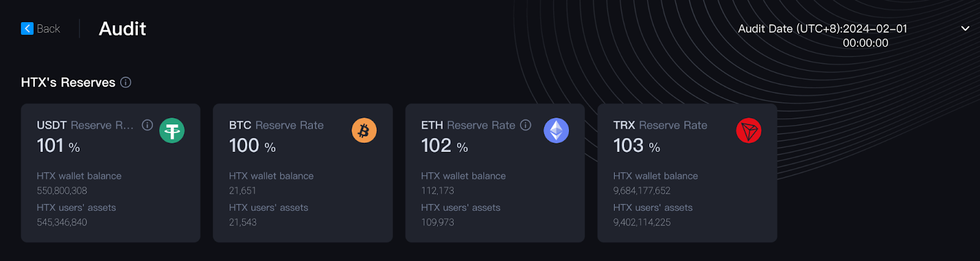Click the Ethereum coin icon
The image size is (980, 261).
click(556, 130)
